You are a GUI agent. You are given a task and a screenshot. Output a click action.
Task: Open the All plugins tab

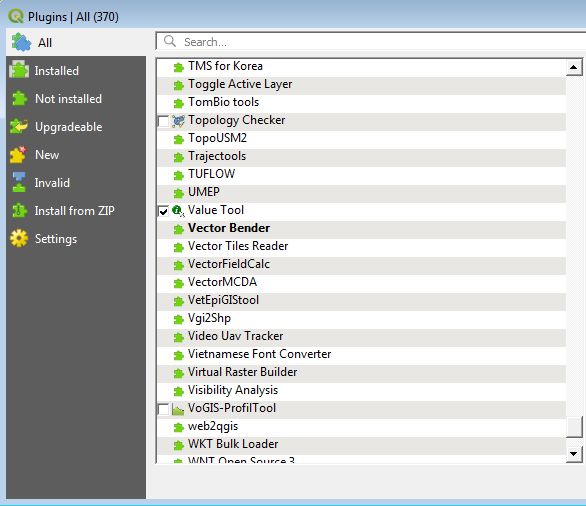pyautogui.click(x=76, y=42)
